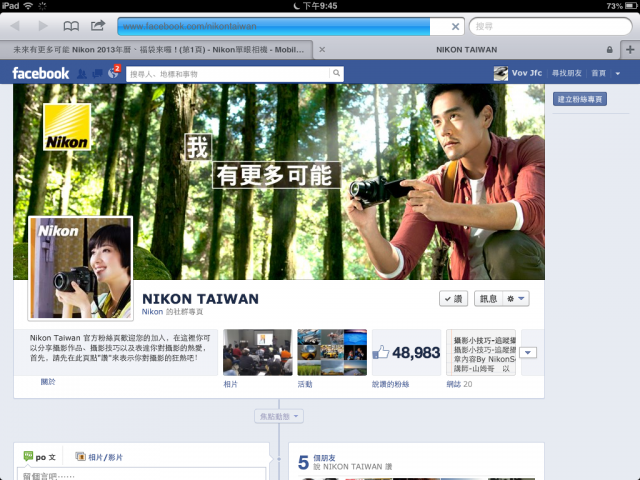The image size is (640, 480).
Task: Click the yellow Nikon logo on cover
Action: [67, 127]
